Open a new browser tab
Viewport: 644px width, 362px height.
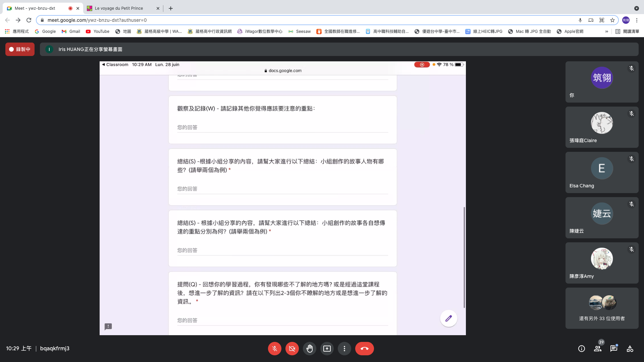click(x=171, y=8)
